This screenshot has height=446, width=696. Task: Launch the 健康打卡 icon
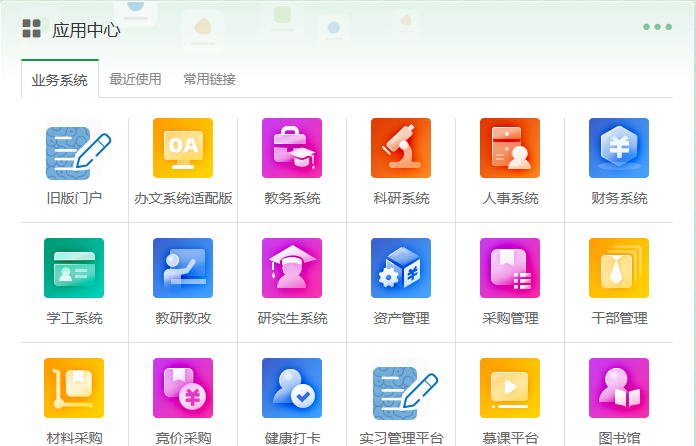point(292,388)
